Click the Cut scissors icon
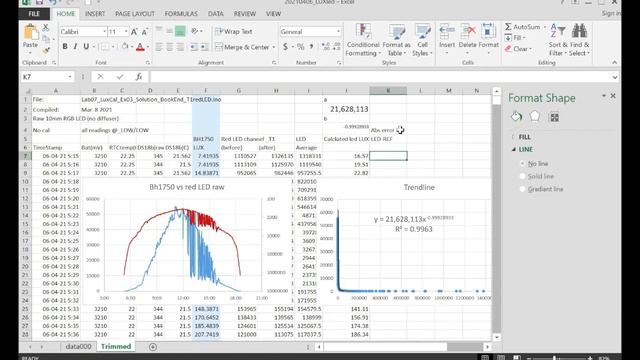Screen dimensions: 640x360 pos(46,28)
